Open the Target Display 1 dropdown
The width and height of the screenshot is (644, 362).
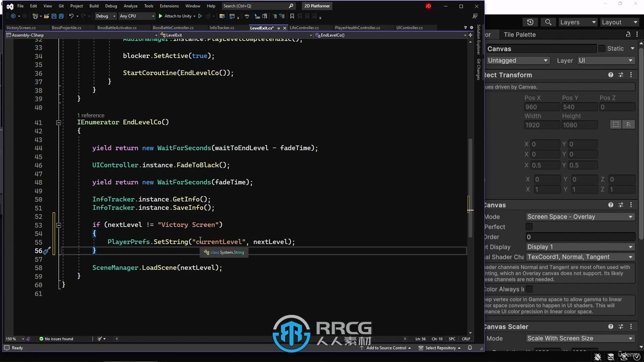580,247
